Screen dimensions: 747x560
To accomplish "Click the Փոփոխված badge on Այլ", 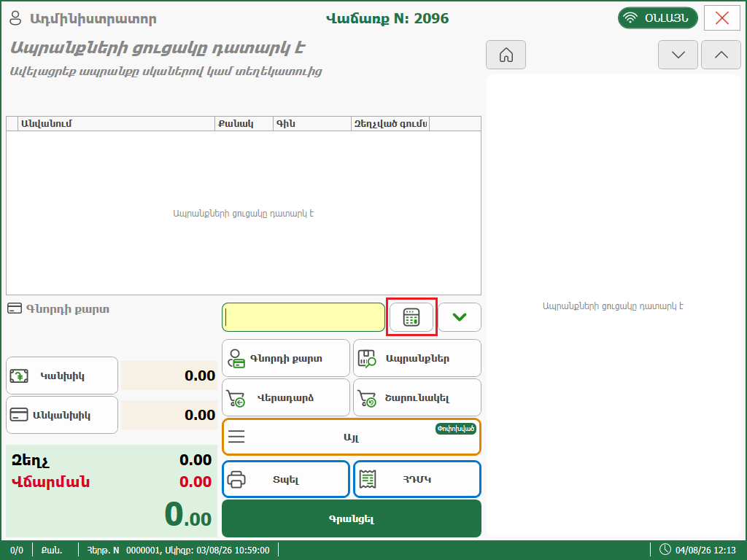I will pyautogui.click(x=456, y=429).
